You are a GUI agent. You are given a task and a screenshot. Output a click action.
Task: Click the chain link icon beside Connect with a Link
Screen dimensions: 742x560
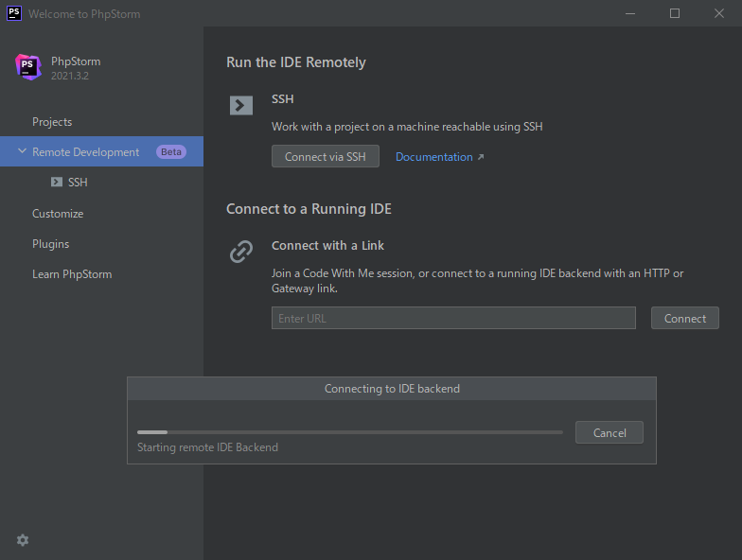[x=241, y=252]
